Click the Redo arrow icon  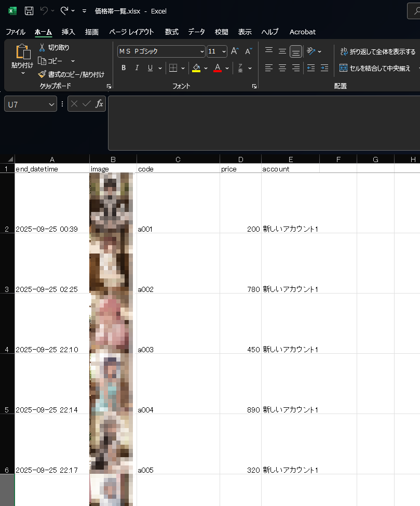[64, 11]
